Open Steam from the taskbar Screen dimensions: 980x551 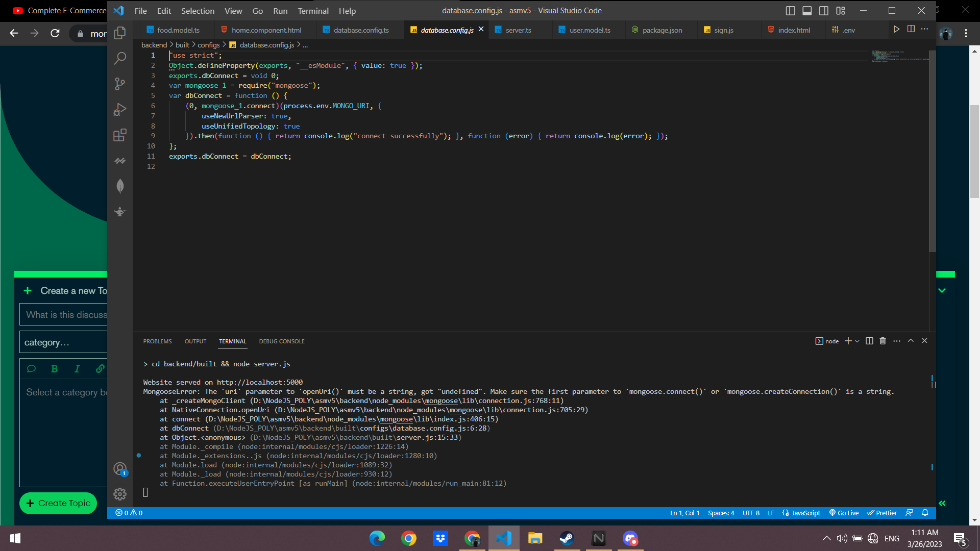[567, 538]
